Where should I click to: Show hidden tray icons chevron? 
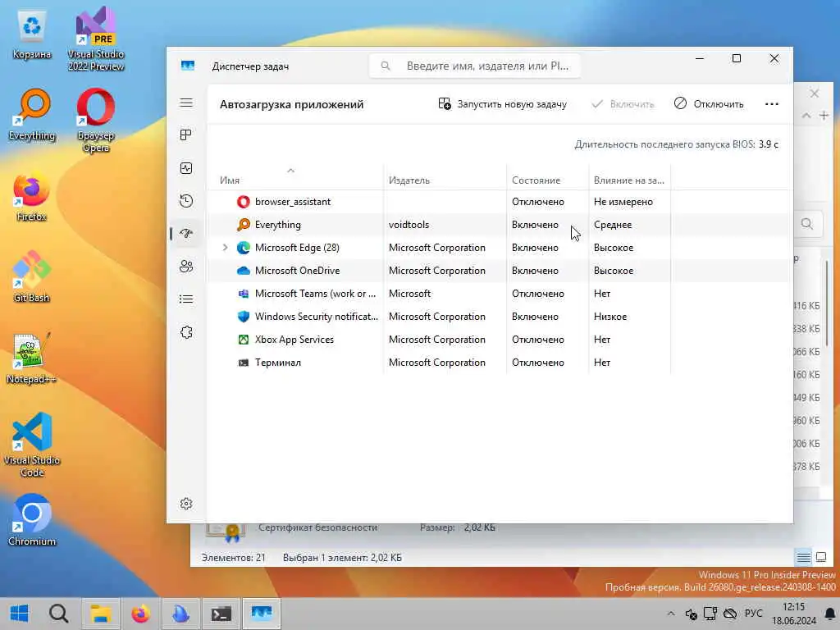pos(671,614)
